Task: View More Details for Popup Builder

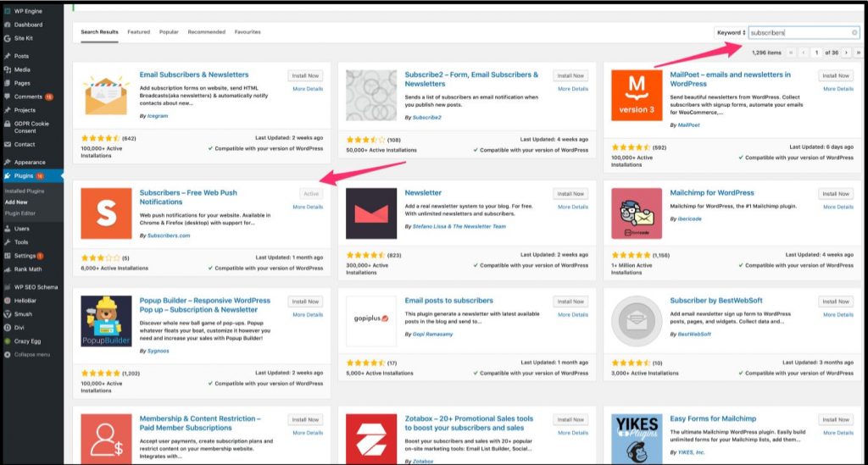Action: [x=308, y=314]
